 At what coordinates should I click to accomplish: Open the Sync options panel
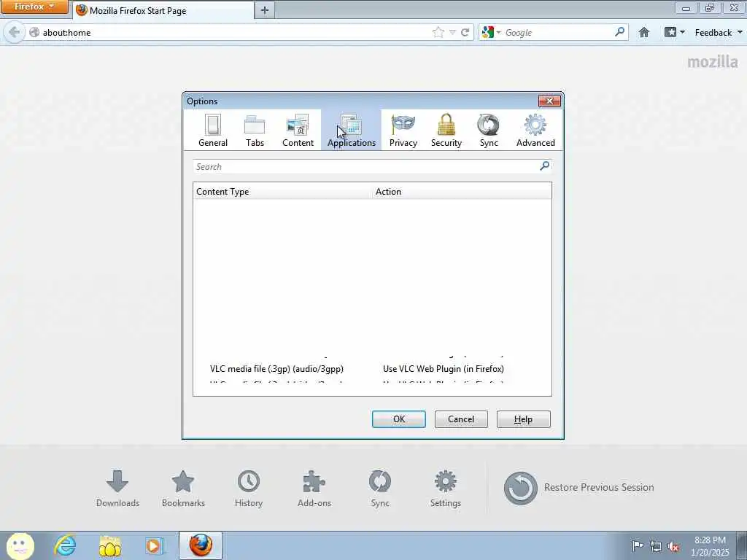[x=489, y=130]
